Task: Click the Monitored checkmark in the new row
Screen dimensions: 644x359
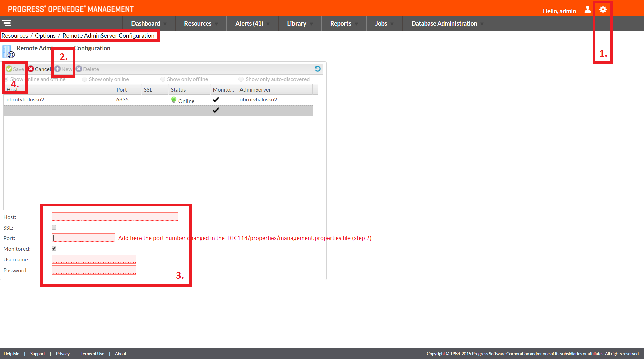Action: 216,110
